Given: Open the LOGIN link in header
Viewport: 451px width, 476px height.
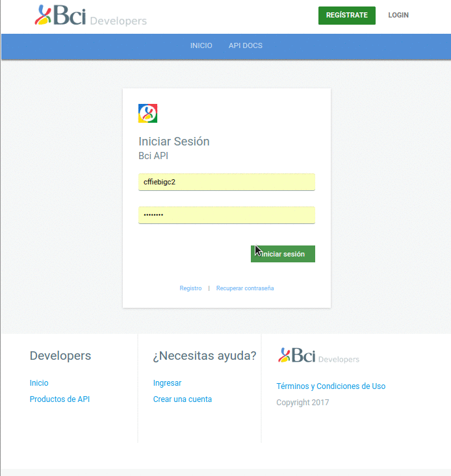Looking at the screenshot, I should 398,15.
